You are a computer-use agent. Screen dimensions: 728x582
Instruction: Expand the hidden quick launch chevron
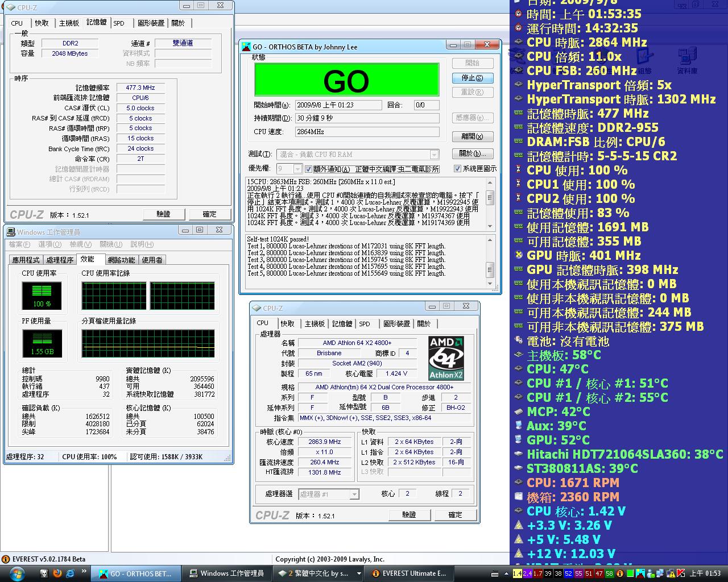pyautogui.click(x=84, y=572)
